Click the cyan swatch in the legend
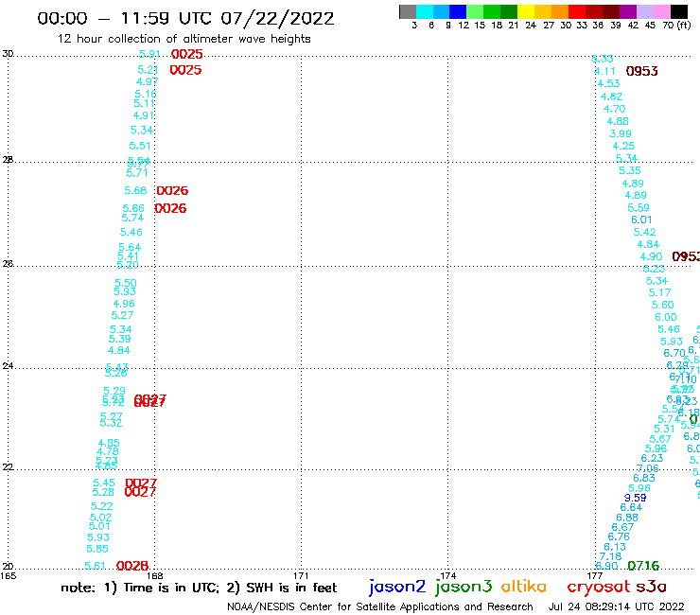 pyautogui.click(x=425, y=11)
